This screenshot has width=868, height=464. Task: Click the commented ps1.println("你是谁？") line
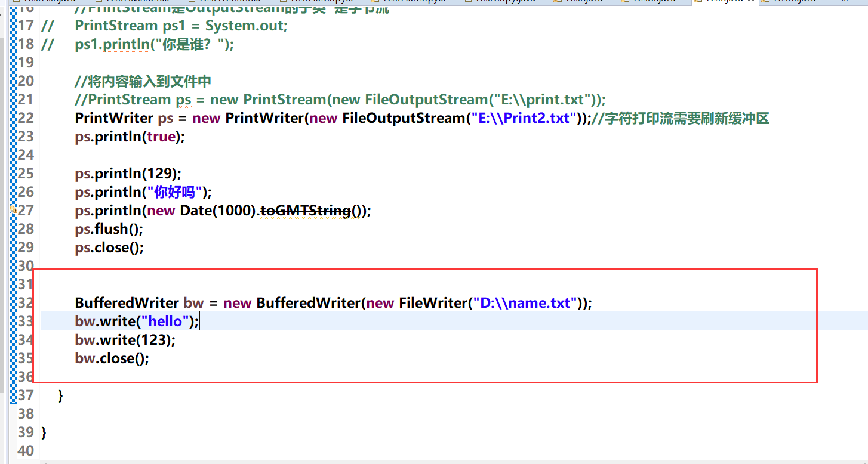point(155,45)
